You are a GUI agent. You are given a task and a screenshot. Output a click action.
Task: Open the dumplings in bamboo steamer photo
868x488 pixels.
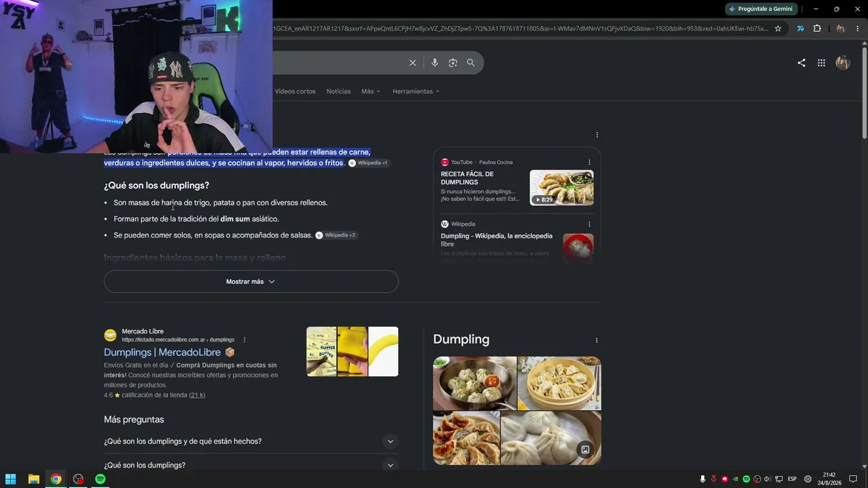pos(559,384)
